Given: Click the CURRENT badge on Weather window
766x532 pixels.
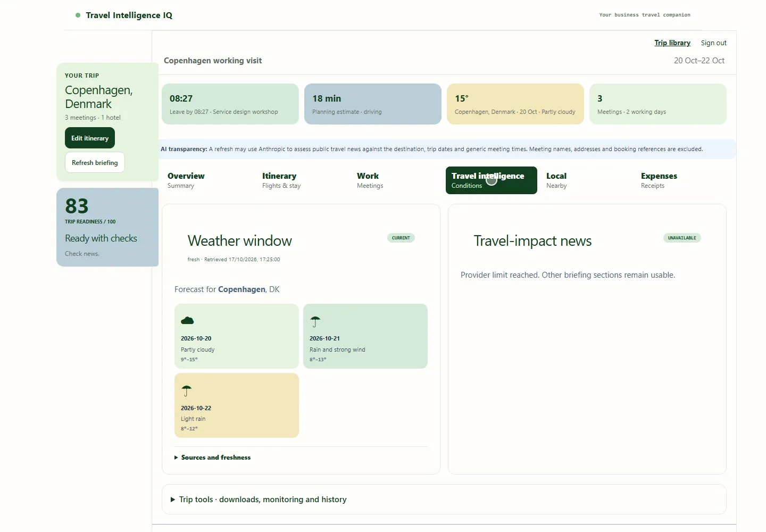Looking at the screenshot, I should (x=401, y=238).
